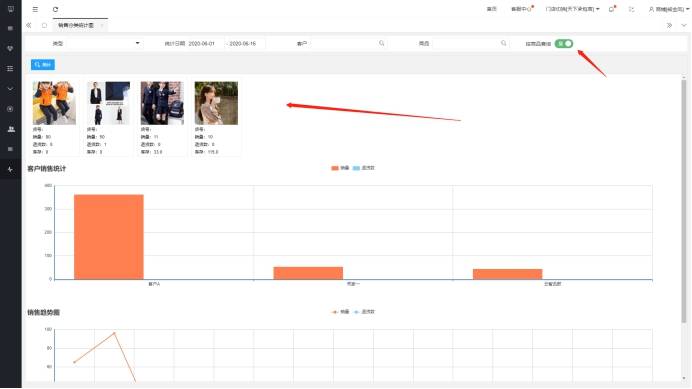The width and height of the screenshot is (692, 389).
Task: Open the second sidebar module icon
Action: pos(11,28)
